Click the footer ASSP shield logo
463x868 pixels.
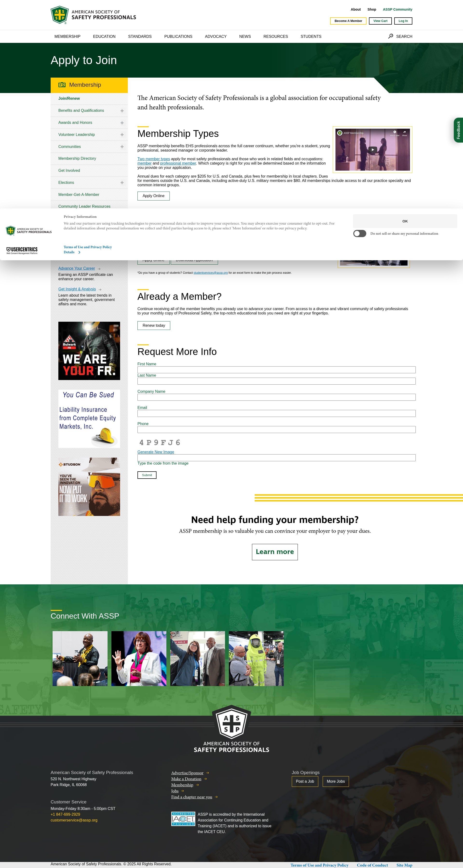[231, 722]
